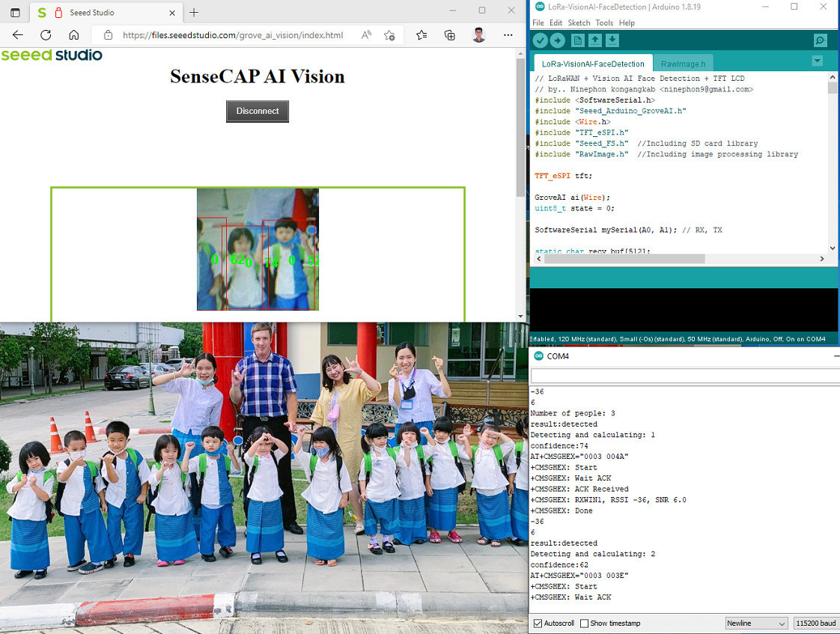Close the Seeed Studio browser tab
This screenshot has width=840, height=634.
[172, 12]
